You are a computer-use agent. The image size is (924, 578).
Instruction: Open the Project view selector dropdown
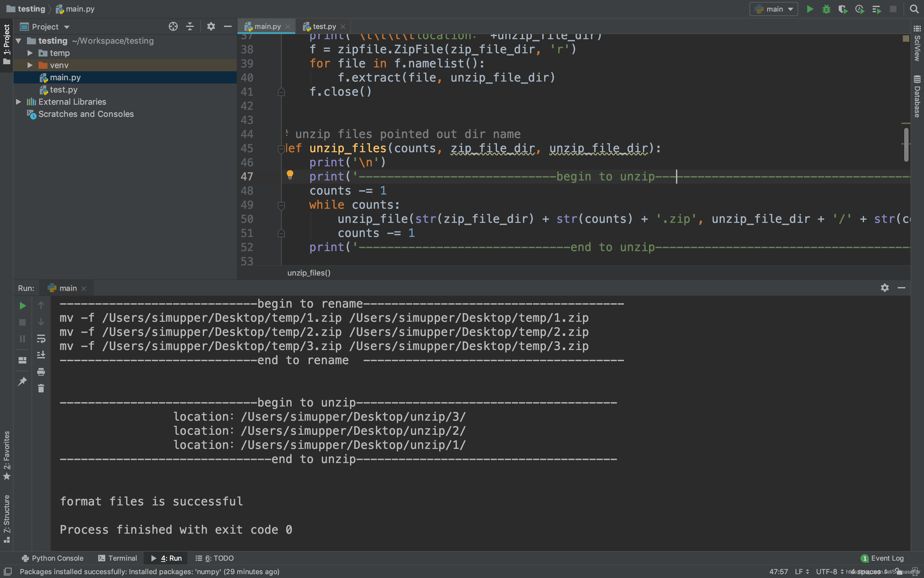tap(45, 27)
